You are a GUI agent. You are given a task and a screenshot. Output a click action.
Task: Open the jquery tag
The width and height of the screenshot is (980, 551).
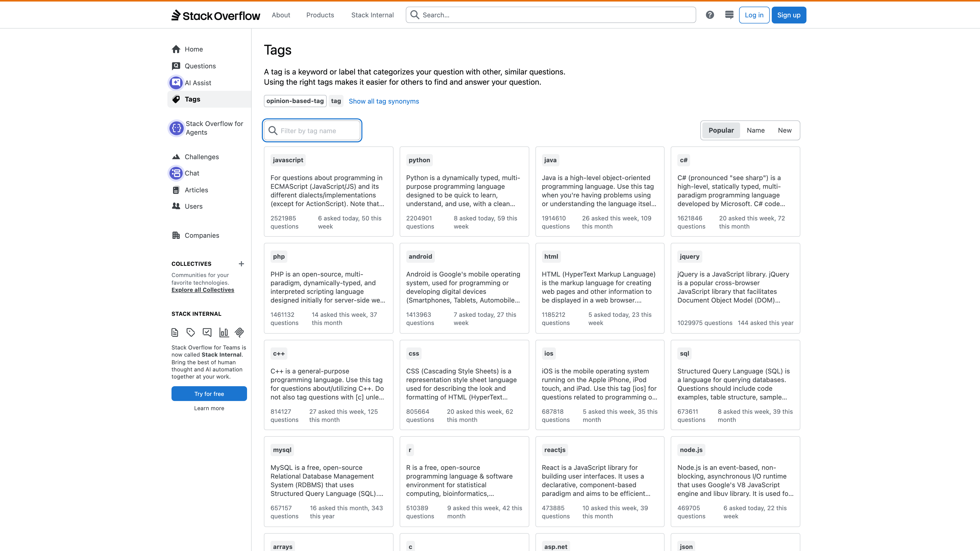(x=689, y=256)
